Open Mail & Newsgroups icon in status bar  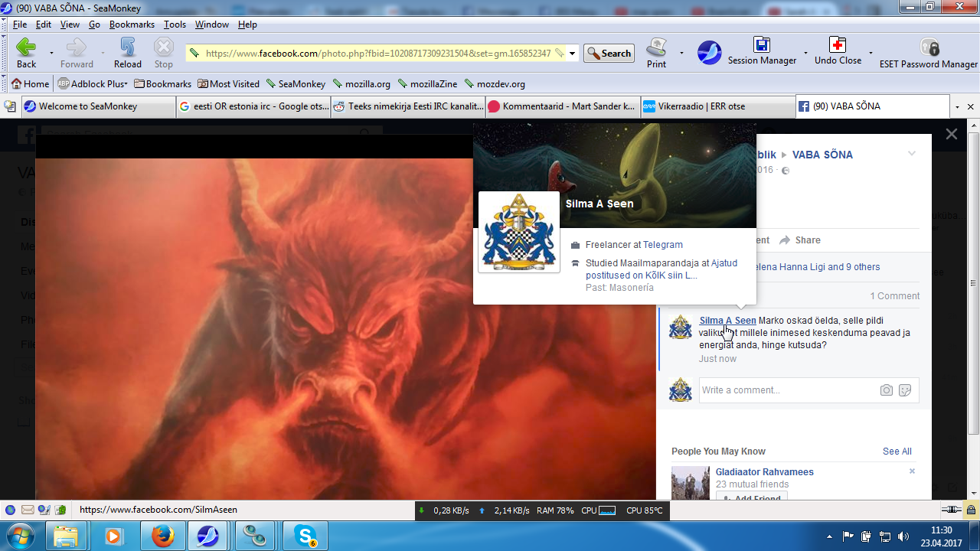tap(28, 510)
